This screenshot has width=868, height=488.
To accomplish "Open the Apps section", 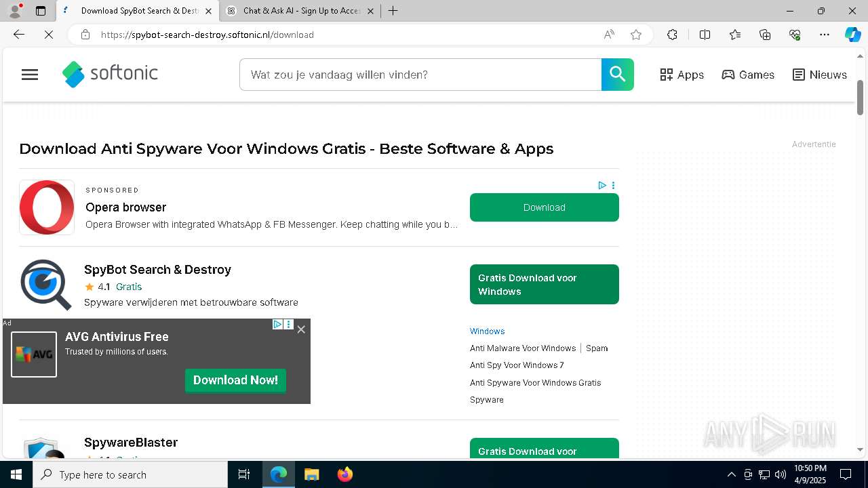I will point(682,75).
